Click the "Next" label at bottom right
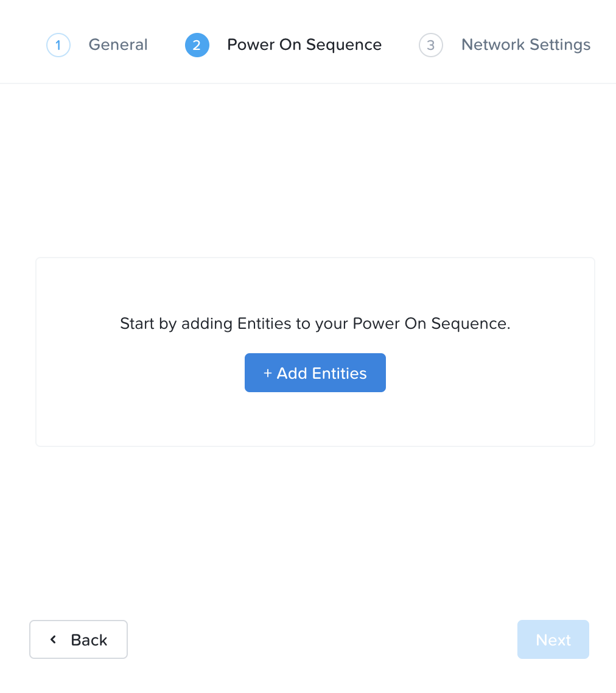This screenshot has width=616, height=693. pyautogui.click(x=553, y=640)
